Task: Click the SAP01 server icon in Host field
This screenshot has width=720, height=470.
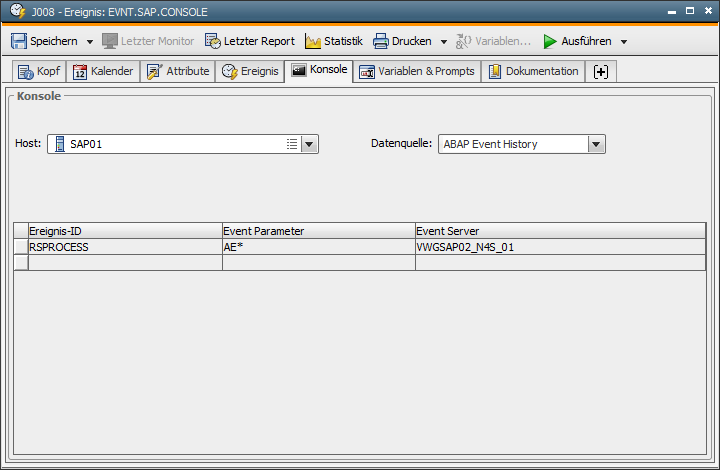Action: (x=60, y=144)
